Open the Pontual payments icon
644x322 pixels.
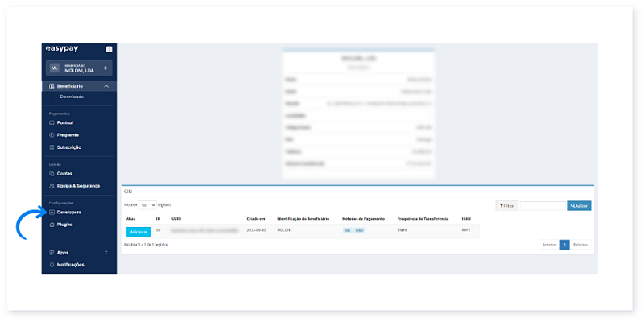coord(52,122)
